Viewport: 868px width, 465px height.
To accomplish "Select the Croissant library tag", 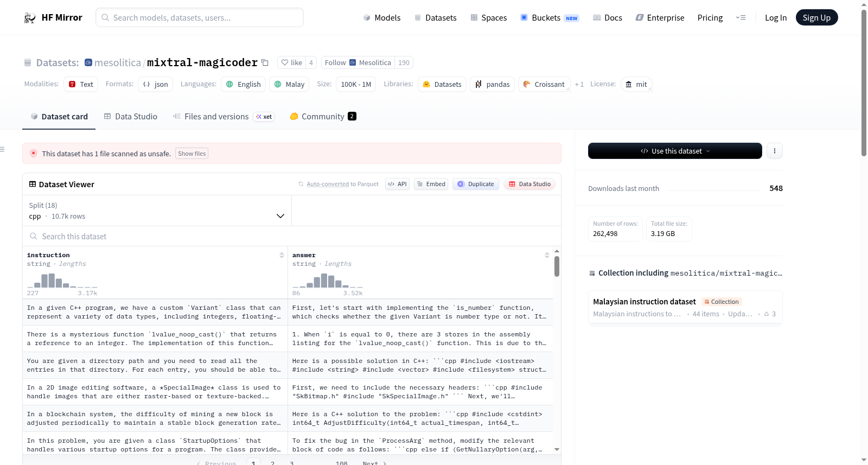I will (x=544, y=84).
